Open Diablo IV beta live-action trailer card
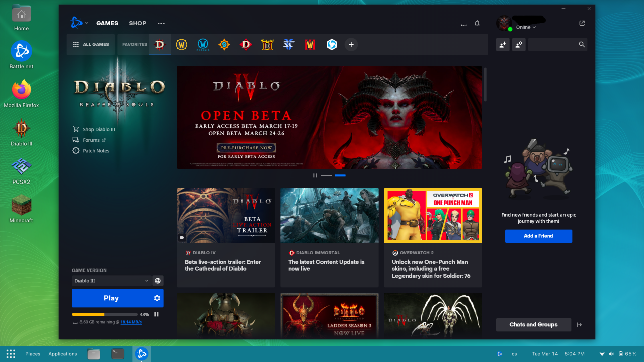The image size is (644, 362). [x=226, y=237]
